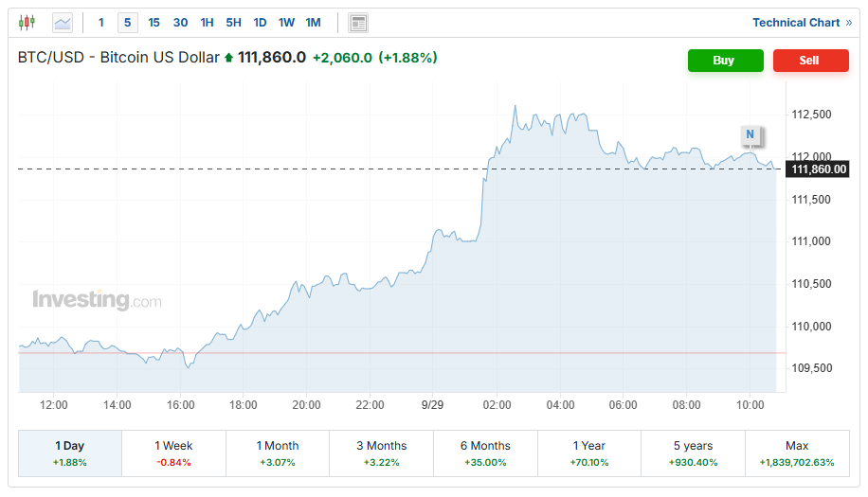Open the Technical Chart link
This screenshot has height=497, width=868.
click(x=802, y=23)
